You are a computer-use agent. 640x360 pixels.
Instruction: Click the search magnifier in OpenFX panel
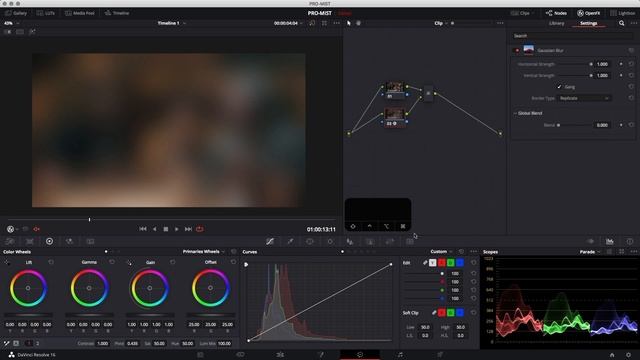(x=621, y=23)
